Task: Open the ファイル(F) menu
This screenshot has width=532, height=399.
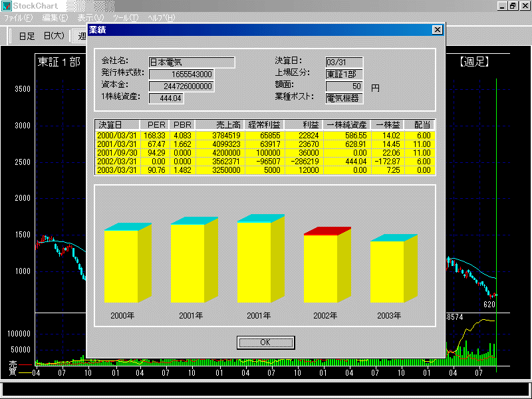Action: click(x=19, y=18)
